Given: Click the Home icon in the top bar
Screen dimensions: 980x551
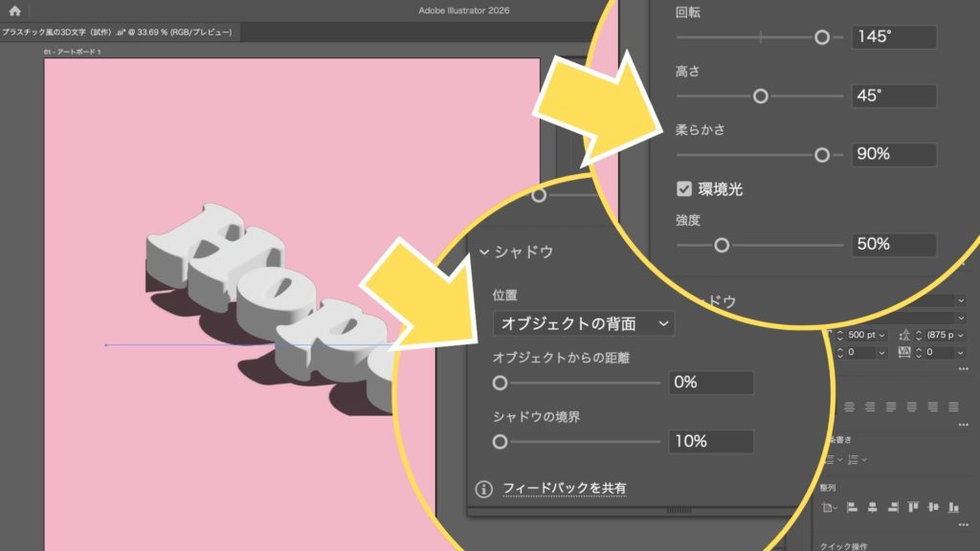Looking at the screenshot, I should [14, 11].
